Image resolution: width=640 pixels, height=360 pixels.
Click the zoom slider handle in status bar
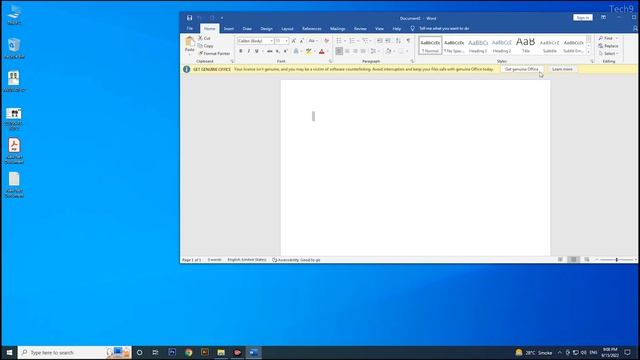(617, 260)
